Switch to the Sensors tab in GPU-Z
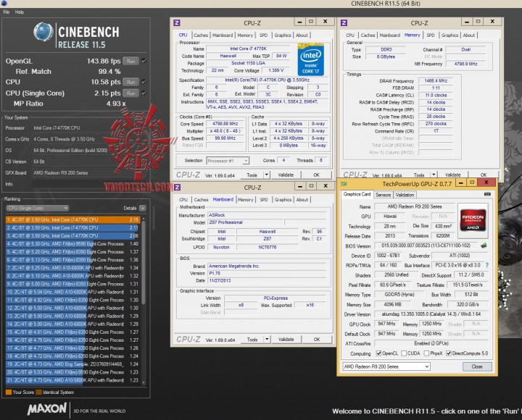The image size is (522, 420). pos(383,195)
